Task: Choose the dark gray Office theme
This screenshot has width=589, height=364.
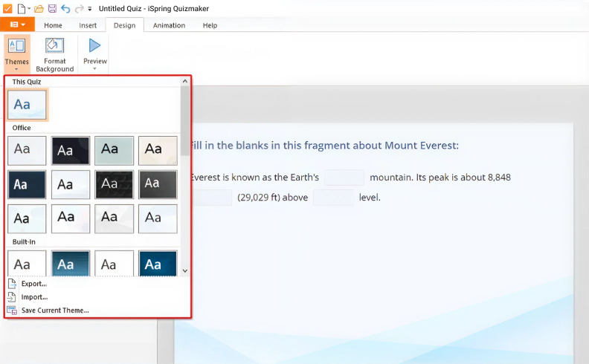Action: pos(158,185)
